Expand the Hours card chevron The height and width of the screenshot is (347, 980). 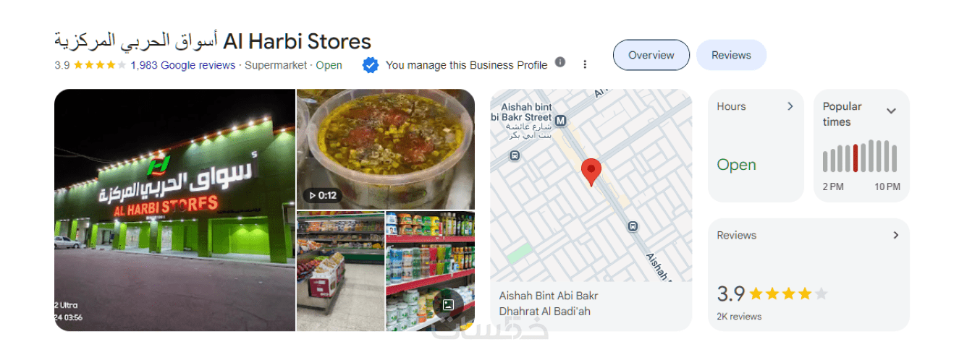click(x=790, y=106)
